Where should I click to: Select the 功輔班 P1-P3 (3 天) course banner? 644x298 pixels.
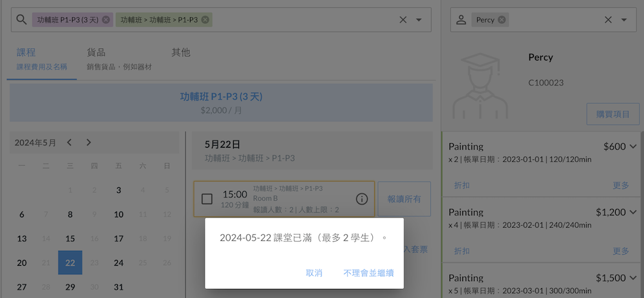[x=221, y=103]
